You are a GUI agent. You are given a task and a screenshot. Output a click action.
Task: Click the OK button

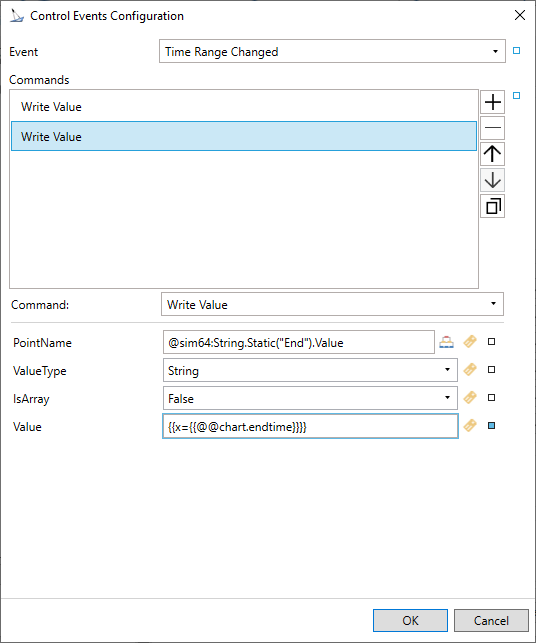click(x=410, y=620)
